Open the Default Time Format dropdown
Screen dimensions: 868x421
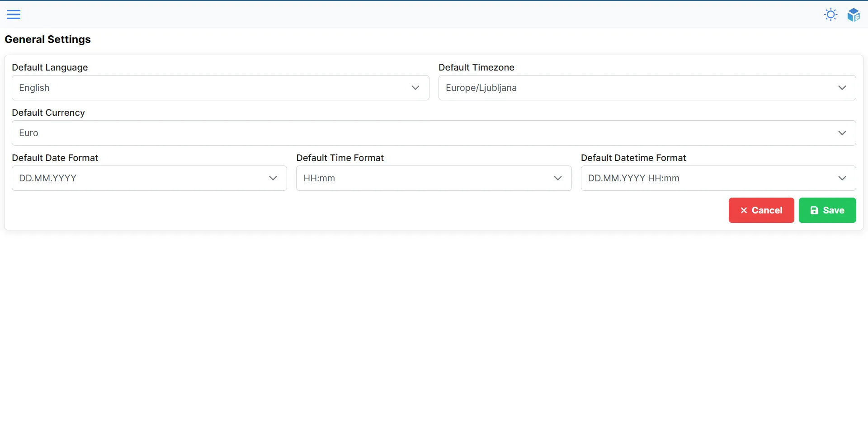tap(434, 178)
